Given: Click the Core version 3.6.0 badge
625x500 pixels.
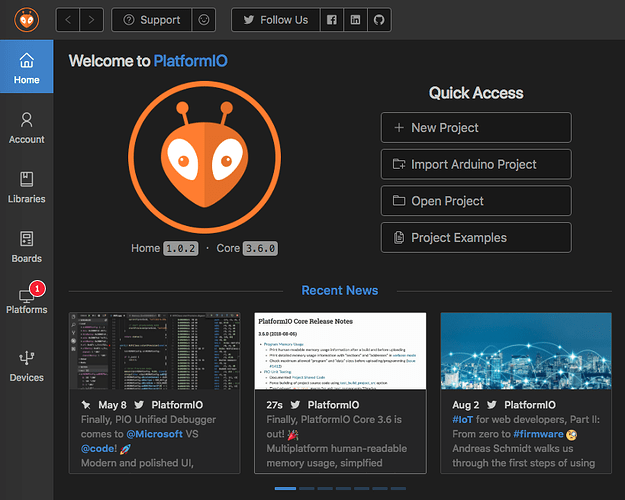Looking at the screenshot, I should click(x=260, y=248).
